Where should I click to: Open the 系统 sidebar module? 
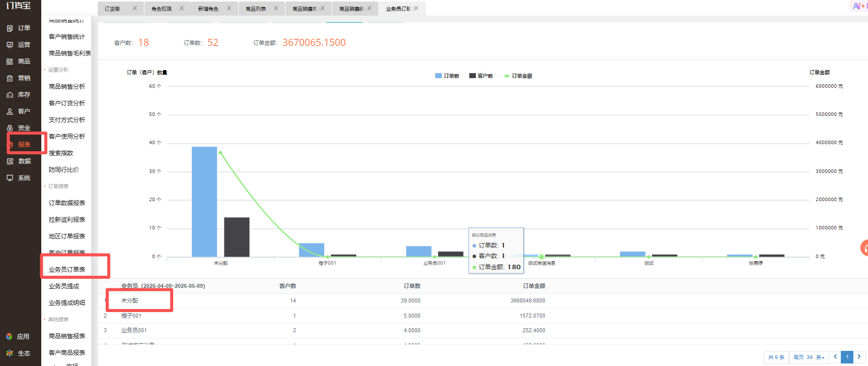[19, 178]
